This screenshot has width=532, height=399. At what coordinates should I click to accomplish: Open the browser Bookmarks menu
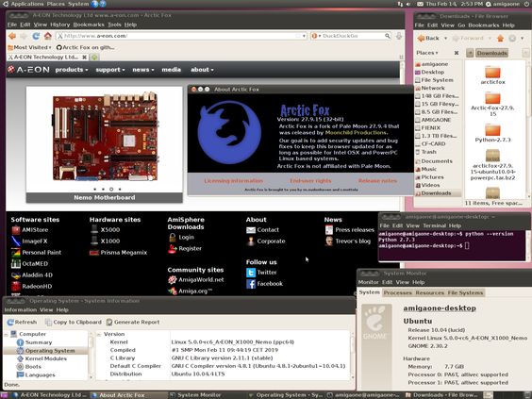click(x=89, y=25)
